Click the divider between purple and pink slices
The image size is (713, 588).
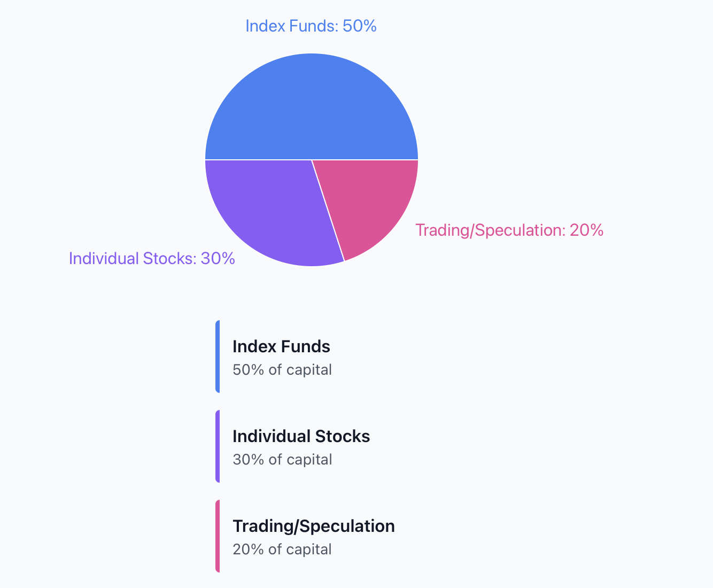coord(328,211)
